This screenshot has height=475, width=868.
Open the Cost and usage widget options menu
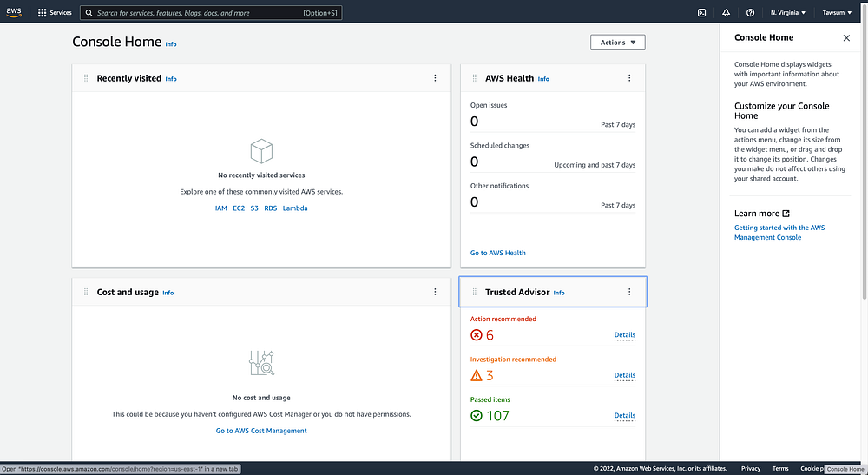click(x=435, y=292)
